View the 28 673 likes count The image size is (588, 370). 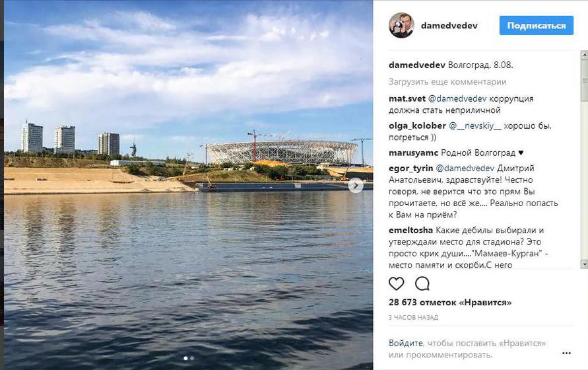[450, 303]
